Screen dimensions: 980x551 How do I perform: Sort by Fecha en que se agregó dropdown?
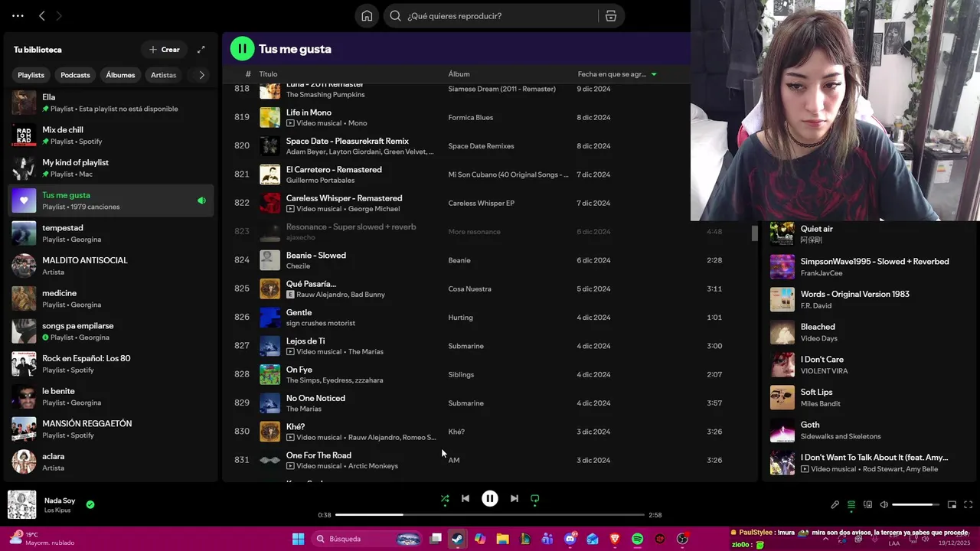click(617, 74)
